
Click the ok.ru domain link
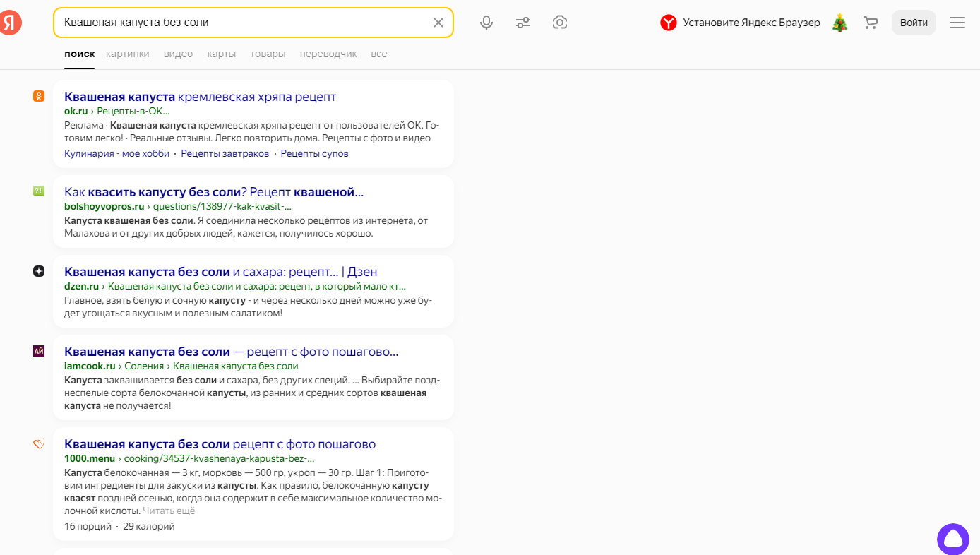click(76, 111)
